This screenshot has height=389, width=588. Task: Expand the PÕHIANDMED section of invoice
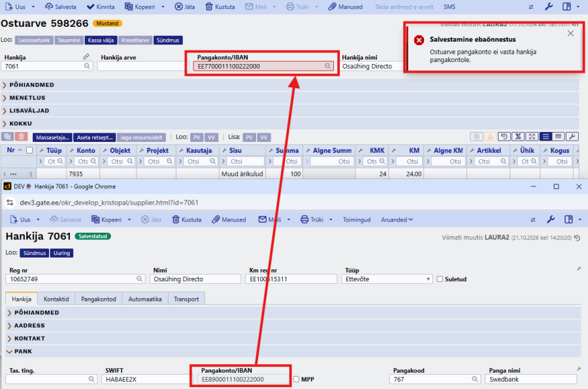point(32,85)
